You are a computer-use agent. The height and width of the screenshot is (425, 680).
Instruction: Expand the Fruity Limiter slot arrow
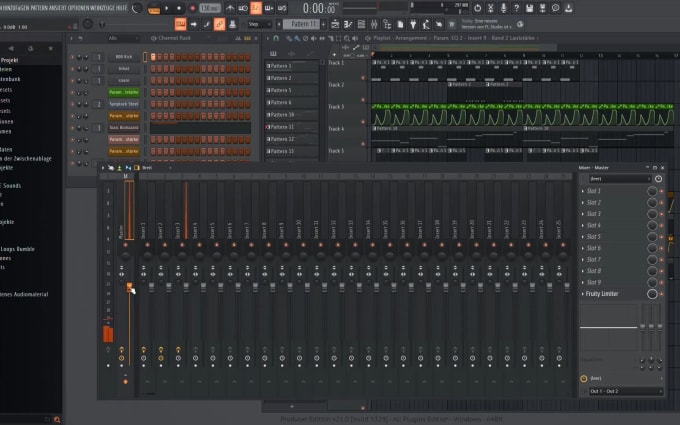point(582,294)
